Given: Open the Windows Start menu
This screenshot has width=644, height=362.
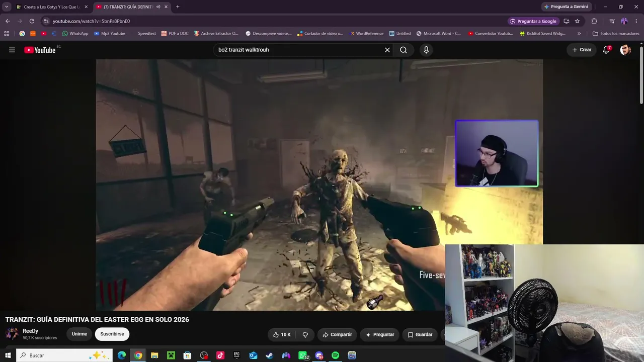Looking at the screenshot, I should 8,355.
